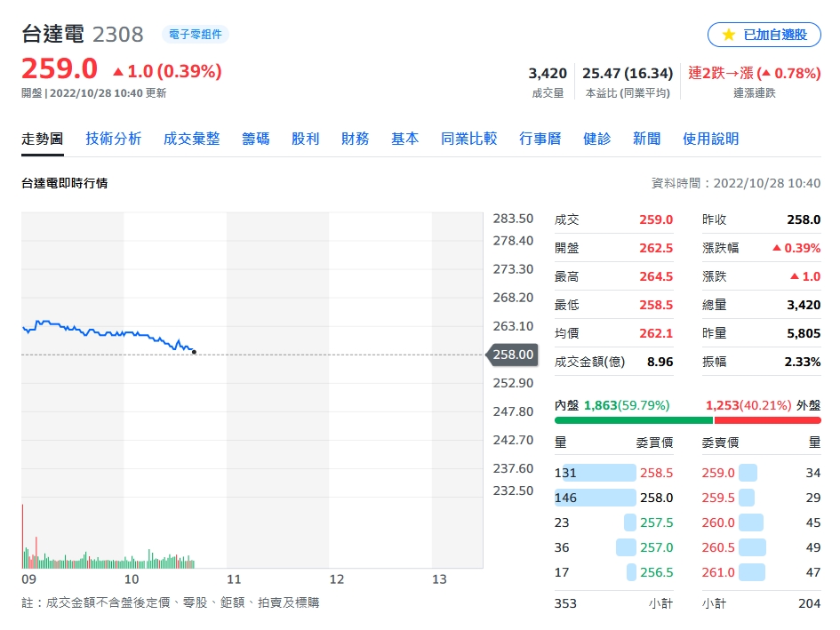The width and height of the screenshot is (840, 630).
Task: Select the 同業比較 tab
Action: [469, 140]
